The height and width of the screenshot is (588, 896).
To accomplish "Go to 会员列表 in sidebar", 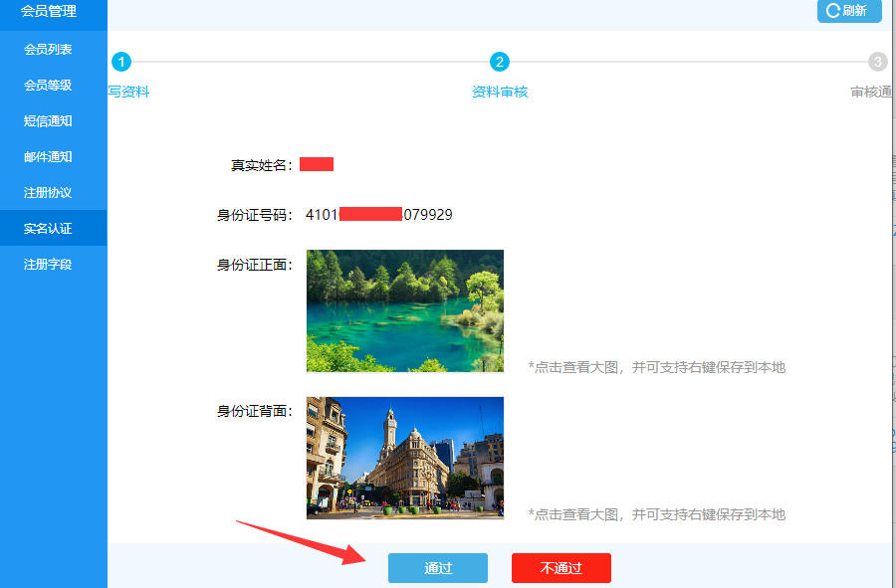I will tap(49, 50).
